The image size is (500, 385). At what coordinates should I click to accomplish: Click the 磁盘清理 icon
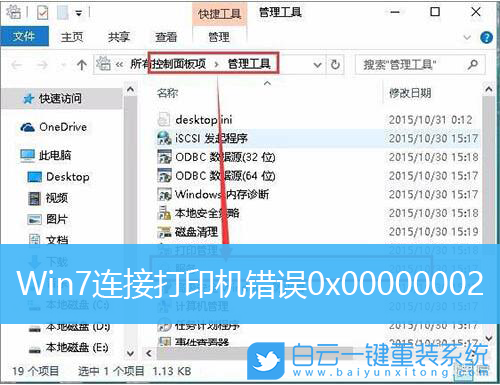pyautogui.click(x=164, y=231)
